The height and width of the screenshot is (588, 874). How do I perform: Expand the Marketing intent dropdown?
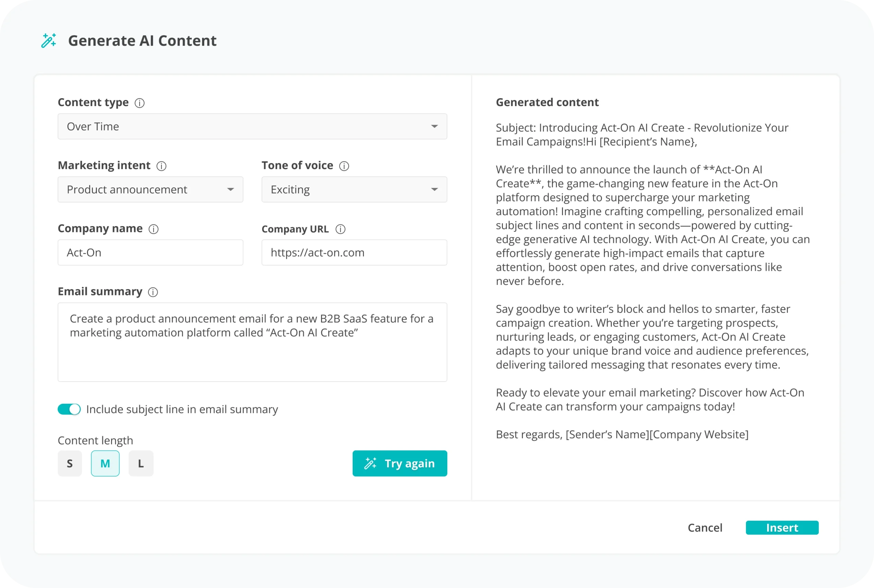pos(150,189)
